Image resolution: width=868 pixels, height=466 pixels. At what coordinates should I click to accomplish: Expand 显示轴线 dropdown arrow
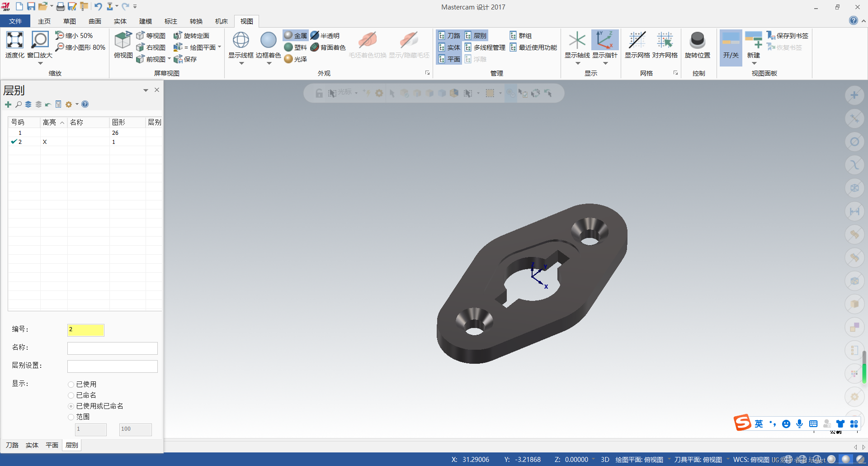pos(578,63)
